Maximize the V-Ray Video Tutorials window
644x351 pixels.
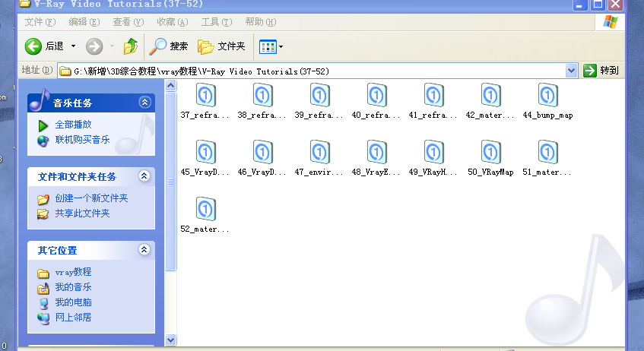[x=598, y=5]
